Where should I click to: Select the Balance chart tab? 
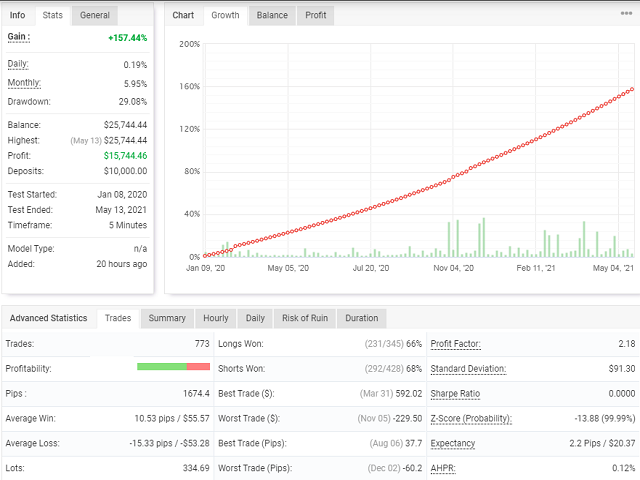(x=271, y=15)
